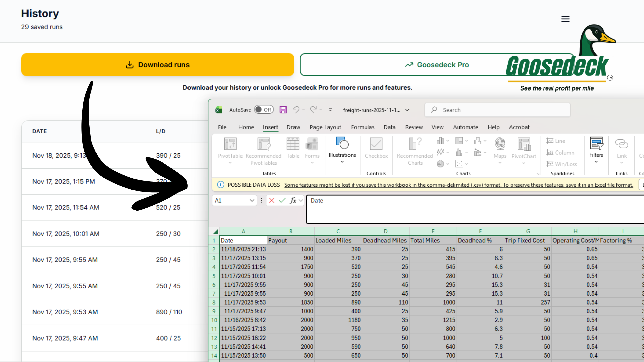Image resolution: width=644 pixels, height=362 pixels.
Task: Open the workbook title dropdown
Action: 407,110
